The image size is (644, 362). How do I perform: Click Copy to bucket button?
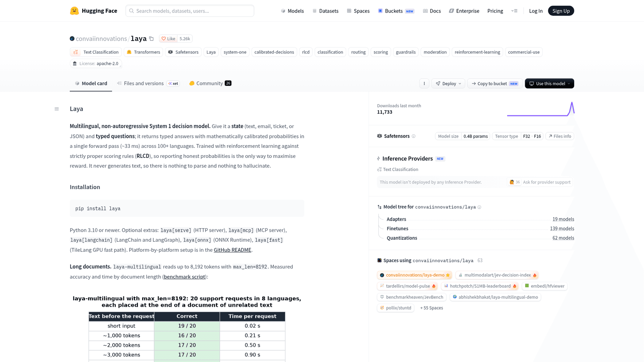495,84
